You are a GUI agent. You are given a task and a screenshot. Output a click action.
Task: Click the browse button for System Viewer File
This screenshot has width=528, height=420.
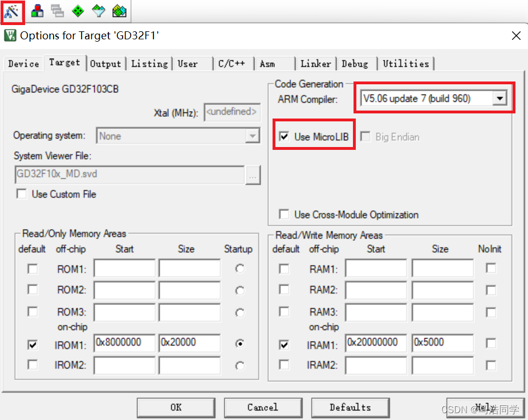click(253, 175)
